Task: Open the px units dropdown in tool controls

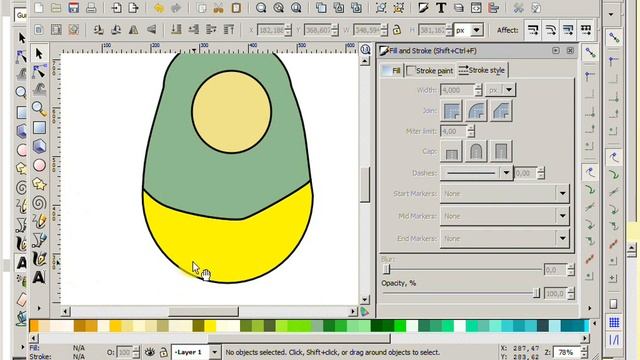Action: 476,30
